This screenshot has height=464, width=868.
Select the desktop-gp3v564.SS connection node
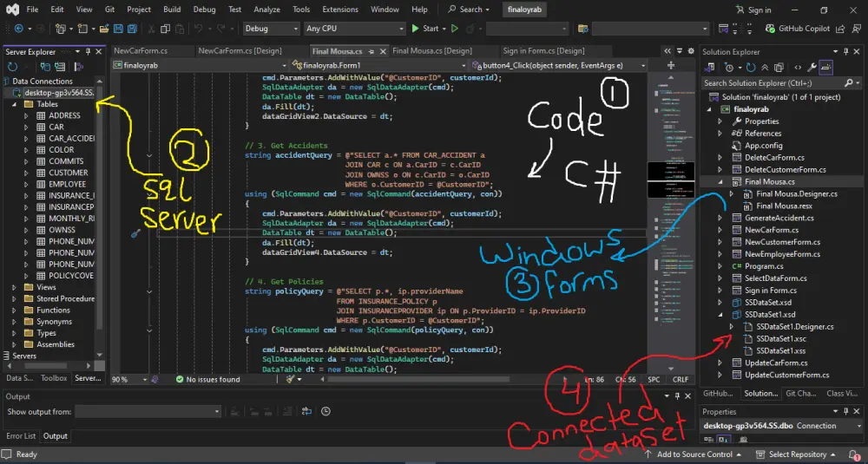(59, 92)
